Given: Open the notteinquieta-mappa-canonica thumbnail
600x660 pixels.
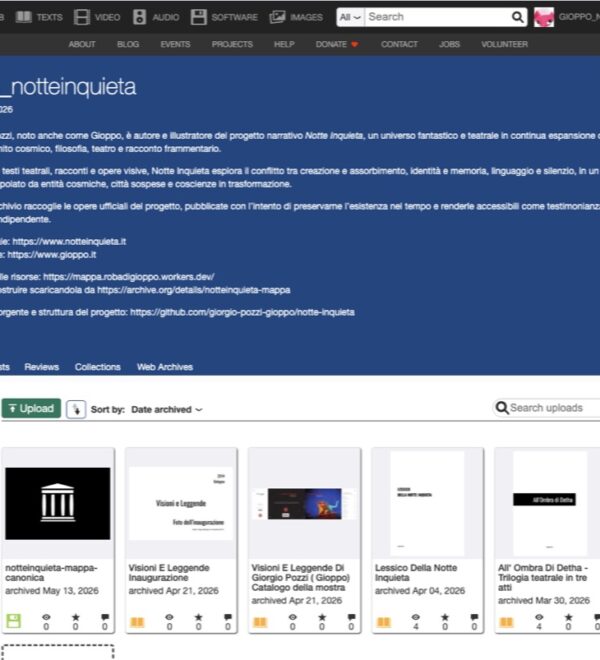Looking at the screenshot, I should pyautogui.click(x=58, y=503).
